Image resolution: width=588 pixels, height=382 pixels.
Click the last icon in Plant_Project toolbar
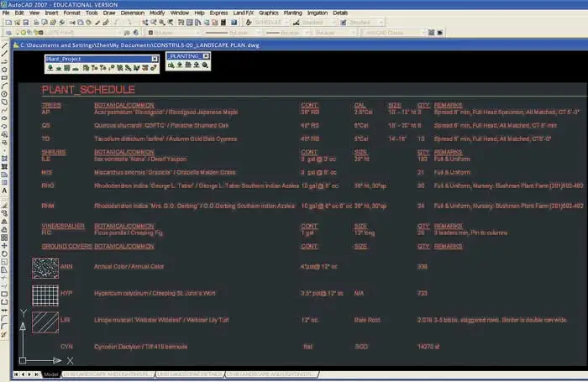[154, 68]
